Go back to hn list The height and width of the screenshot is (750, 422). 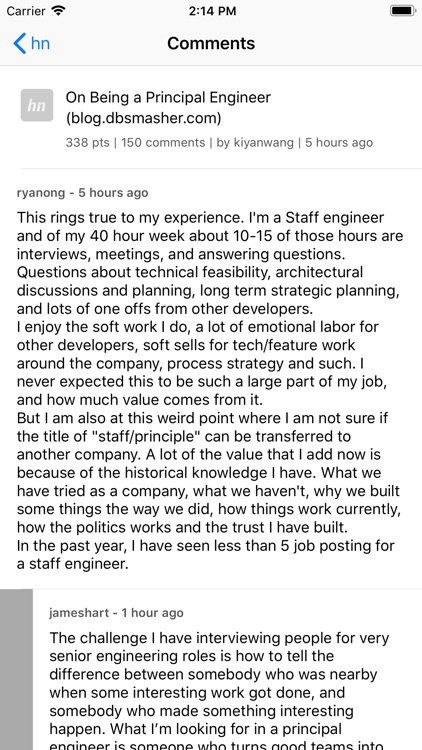pos(32,44)
